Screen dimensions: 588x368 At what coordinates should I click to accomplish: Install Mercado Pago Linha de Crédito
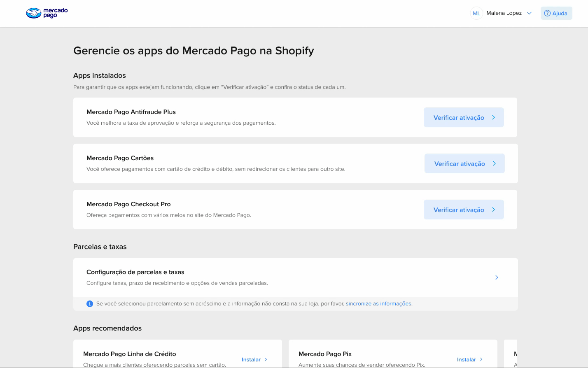tap(251, 359)
